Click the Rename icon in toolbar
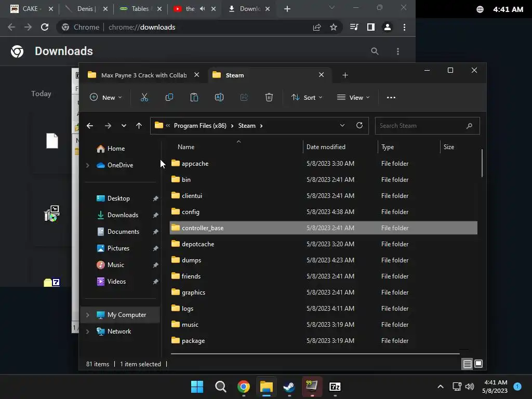The width and height of the screenshot is (532, 399). point(219,97)
